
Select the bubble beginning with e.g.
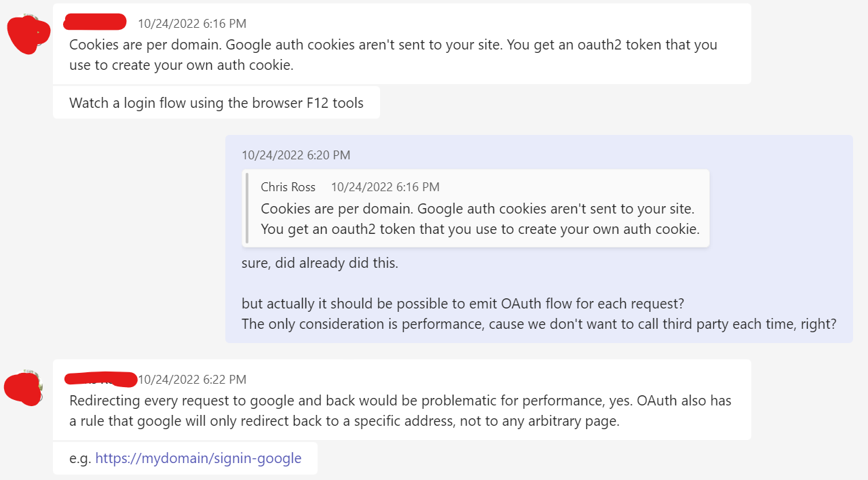[x=185, y=458]
